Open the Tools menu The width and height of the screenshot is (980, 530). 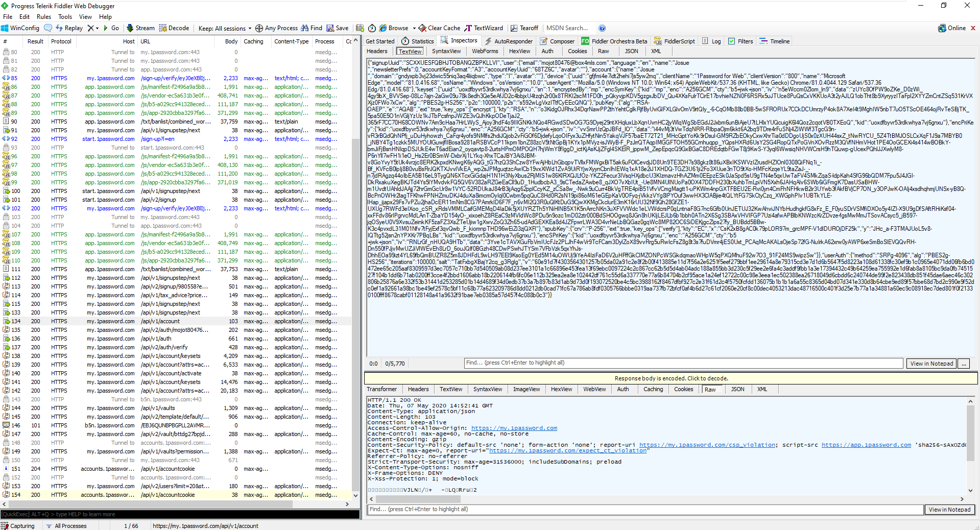65,17
